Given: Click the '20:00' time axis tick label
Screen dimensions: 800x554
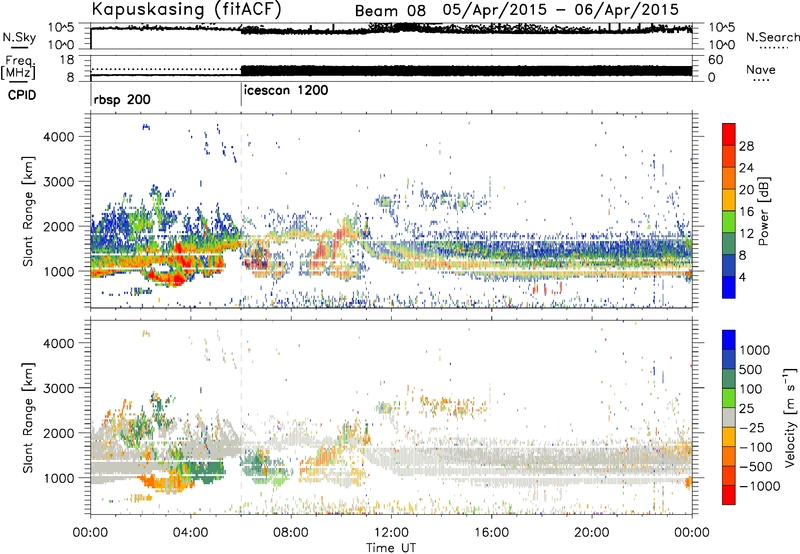Looking at the screenshot, I should tap(591, 533).
